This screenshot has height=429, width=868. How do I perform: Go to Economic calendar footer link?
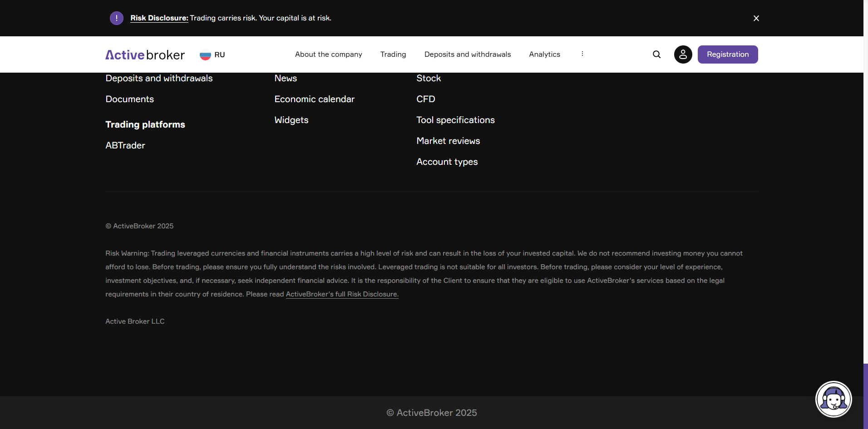pyautogui.click(x=314, y=99)
